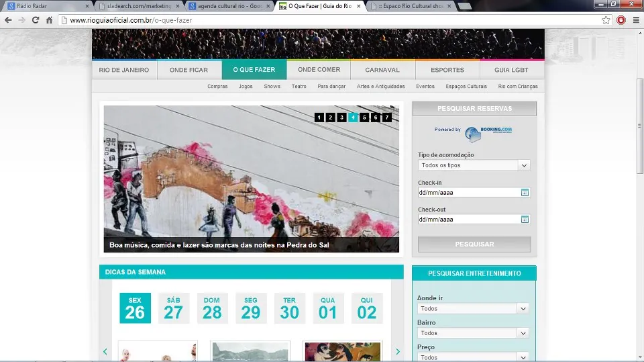Select QUI 02 in Dicas da Semana

(x=366, y=308)
